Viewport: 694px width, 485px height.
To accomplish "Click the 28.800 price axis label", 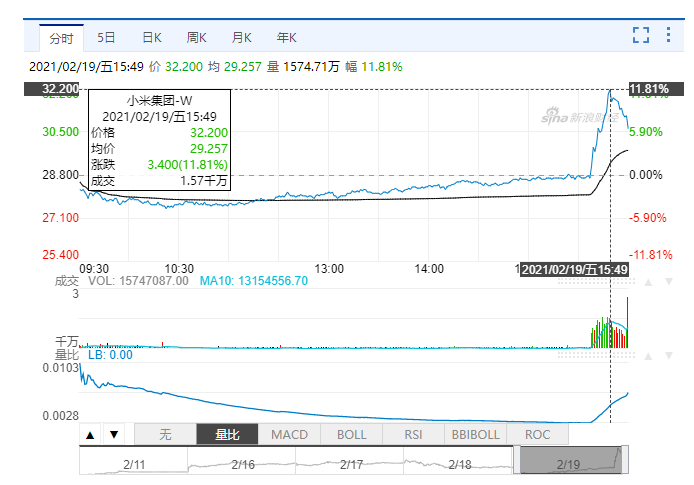I will pyautogui.click(x=61, y=175).
